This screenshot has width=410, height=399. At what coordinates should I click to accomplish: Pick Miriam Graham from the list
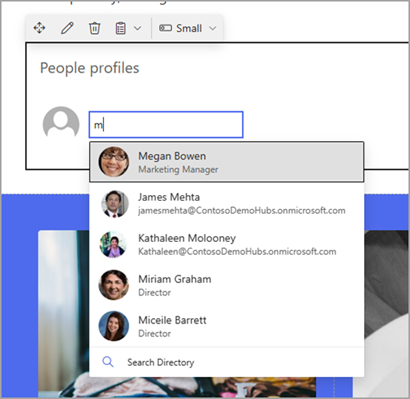(227, 285)
